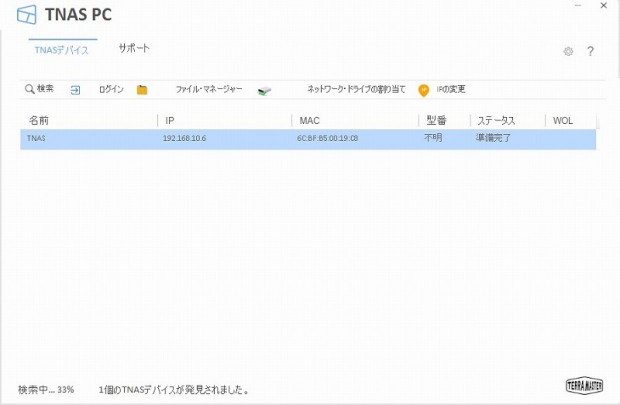
Task: Click the 1個のTNASデバイスが発見されました status message
Action: point(174,390)
